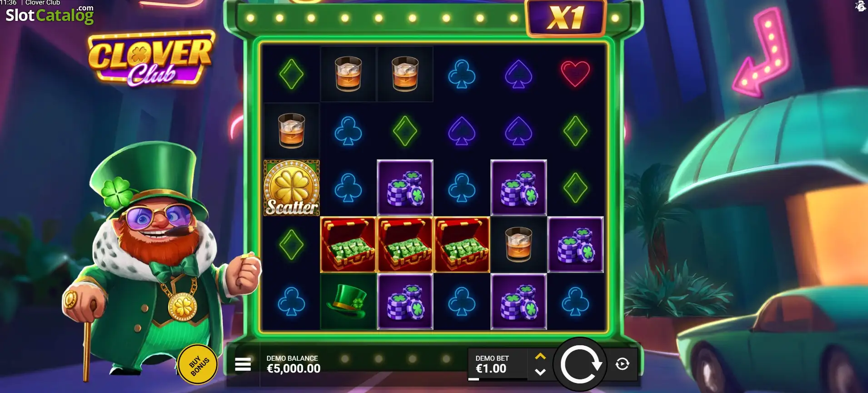This screenshot has height=393, width=868.
Task: Open the SlotCatalog.com logo link
Action: coord(50,15)
